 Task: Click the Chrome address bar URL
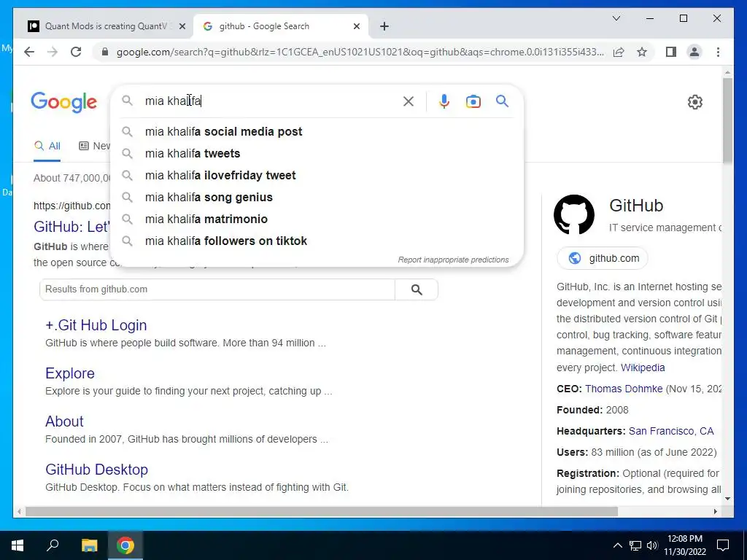(360, 52)
